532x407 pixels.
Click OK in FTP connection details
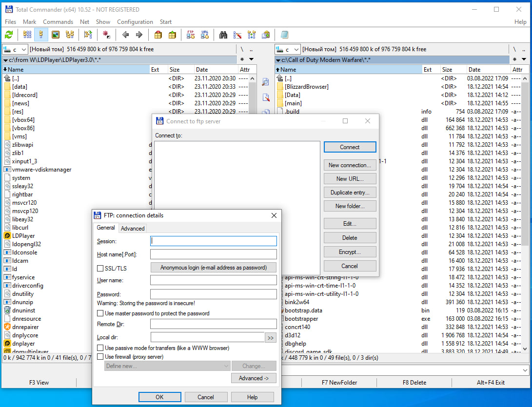[159, 397]
